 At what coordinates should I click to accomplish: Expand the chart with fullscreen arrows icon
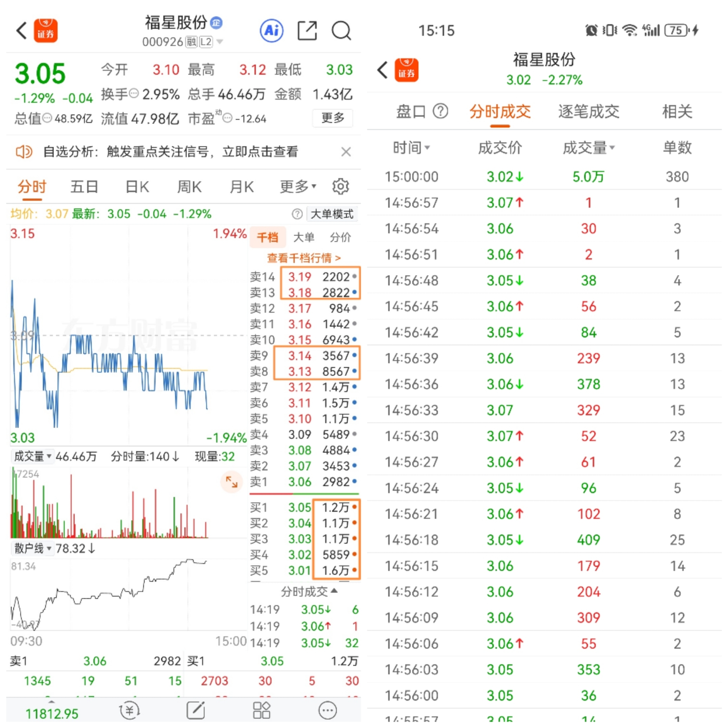[x=232, y=482]
